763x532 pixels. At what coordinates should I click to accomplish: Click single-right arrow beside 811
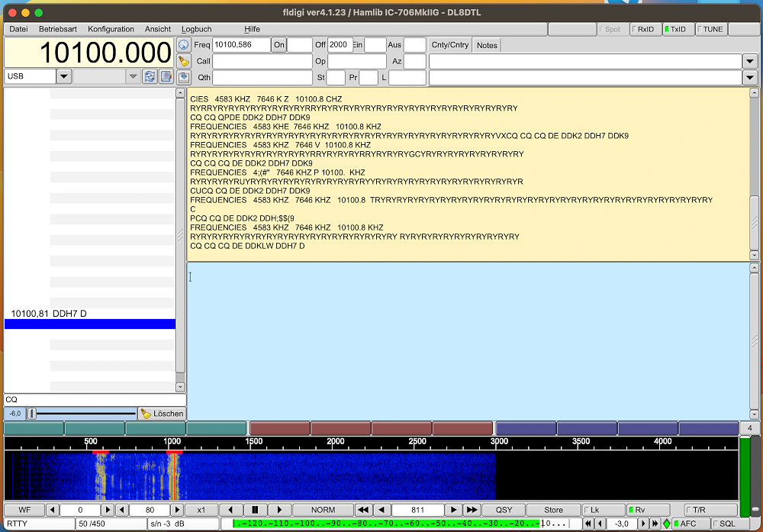(453, 510)
